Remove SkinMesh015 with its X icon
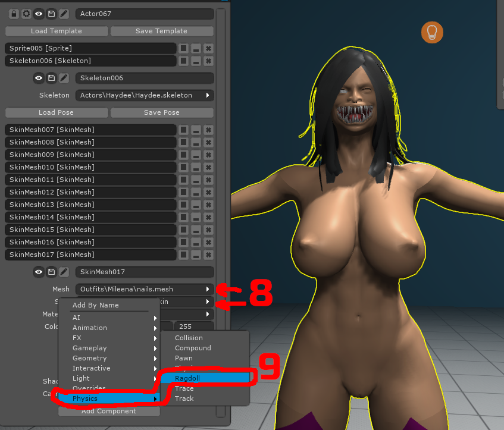 click(x=208, y=230)
